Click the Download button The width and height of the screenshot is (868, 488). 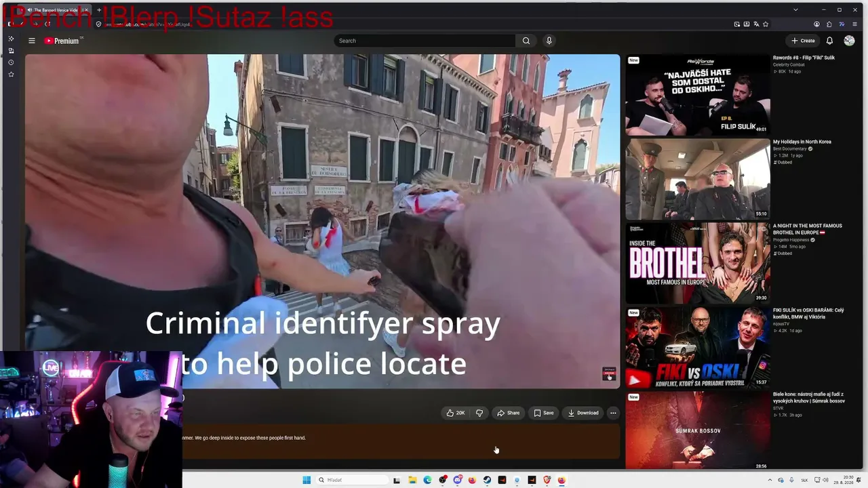coord(583,413)
